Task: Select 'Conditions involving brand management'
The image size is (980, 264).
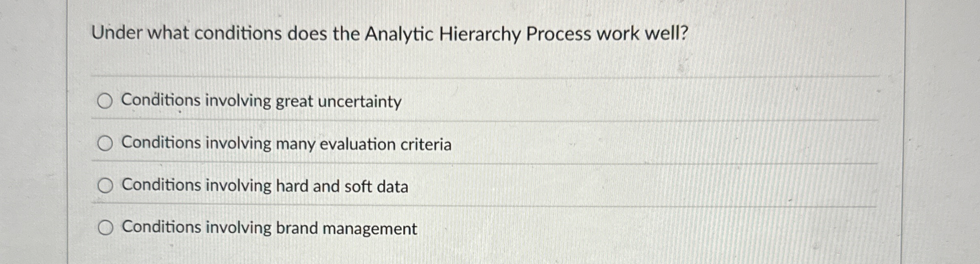Action: [x=268, y=228]
